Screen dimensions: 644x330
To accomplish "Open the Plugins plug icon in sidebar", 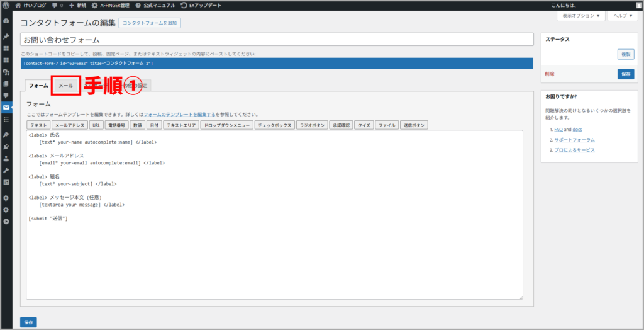I will coord(6,147).
